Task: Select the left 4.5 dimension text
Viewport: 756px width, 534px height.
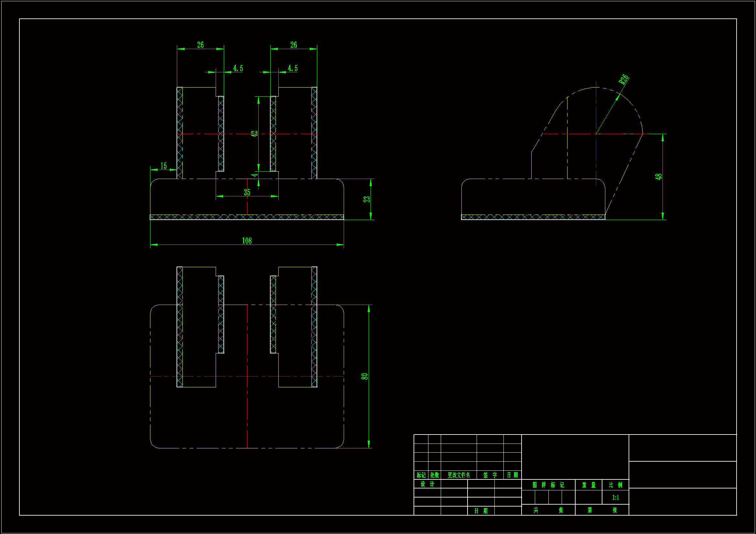Action: pos(238,68)
